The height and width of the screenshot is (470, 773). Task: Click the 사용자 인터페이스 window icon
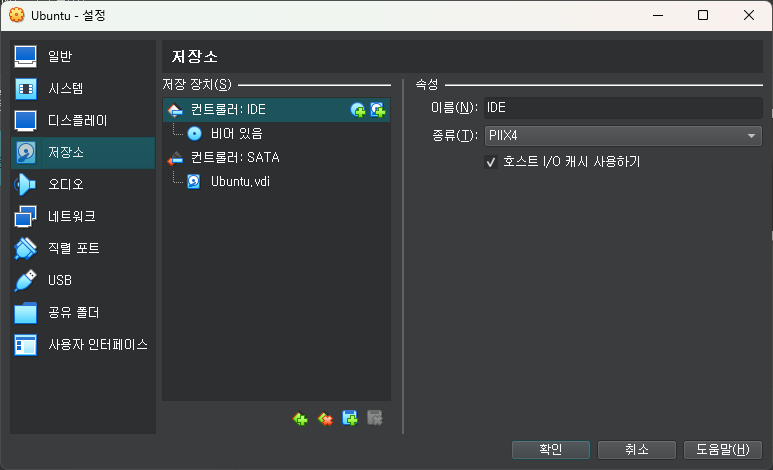[x=25, y=345]
